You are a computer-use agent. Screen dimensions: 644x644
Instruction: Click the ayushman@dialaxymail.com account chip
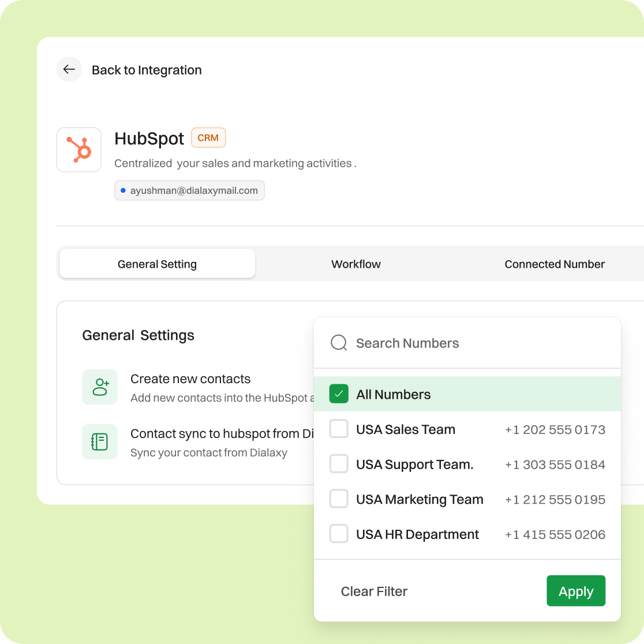click(189, 190)
